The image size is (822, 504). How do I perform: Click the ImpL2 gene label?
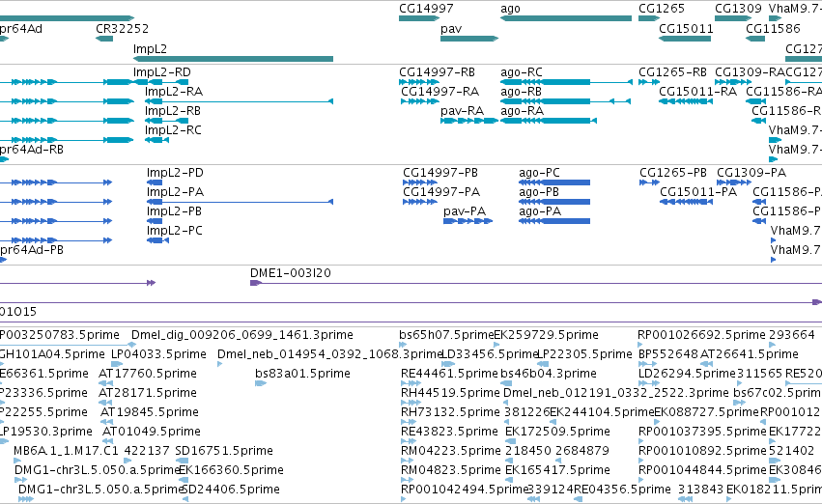pyautogui.click(x=150, y=48)
